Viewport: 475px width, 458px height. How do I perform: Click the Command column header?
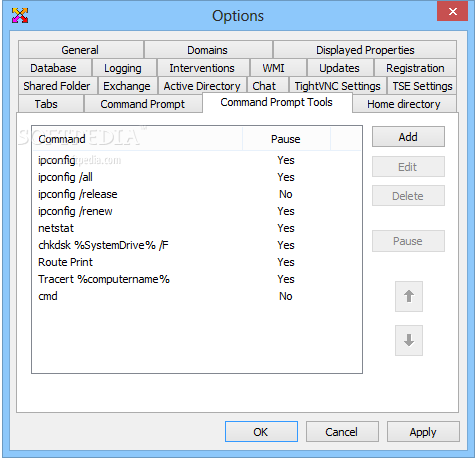point(137,139)
